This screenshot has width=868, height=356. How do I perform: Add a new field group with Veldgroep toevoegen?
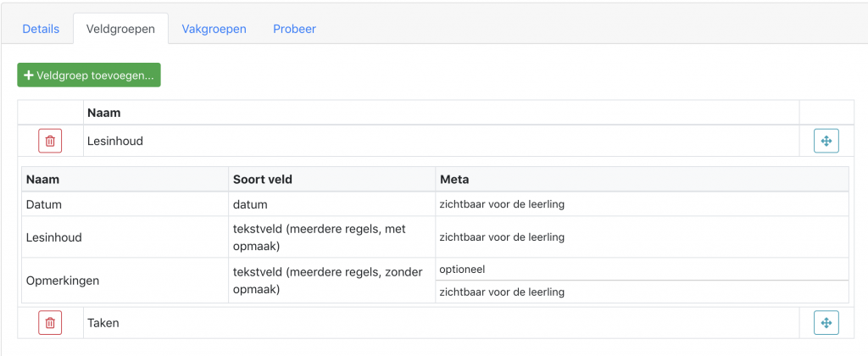89,75
